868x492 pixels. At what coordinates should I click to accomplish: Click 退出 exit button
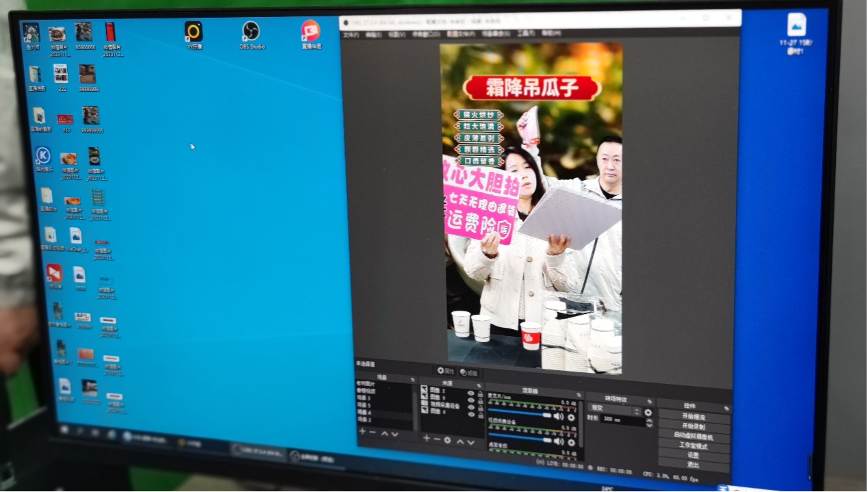693,465
